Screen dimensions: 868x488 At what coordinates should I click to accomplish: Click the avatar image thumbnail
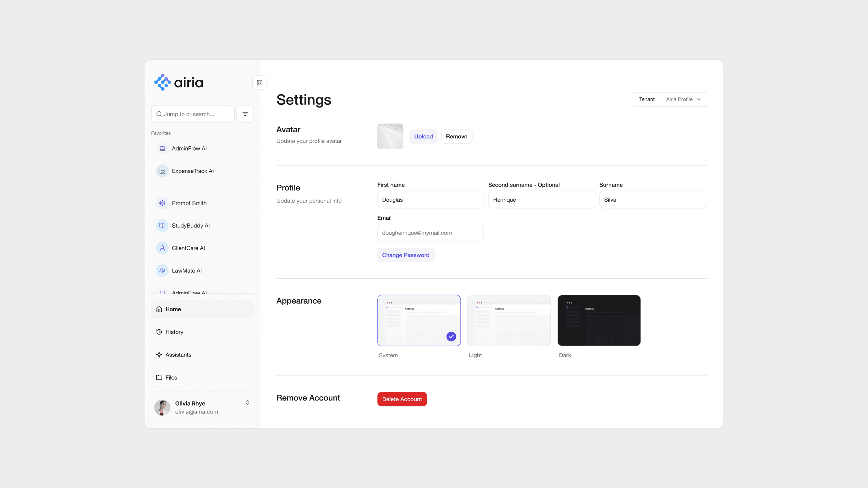pos(390,136)
